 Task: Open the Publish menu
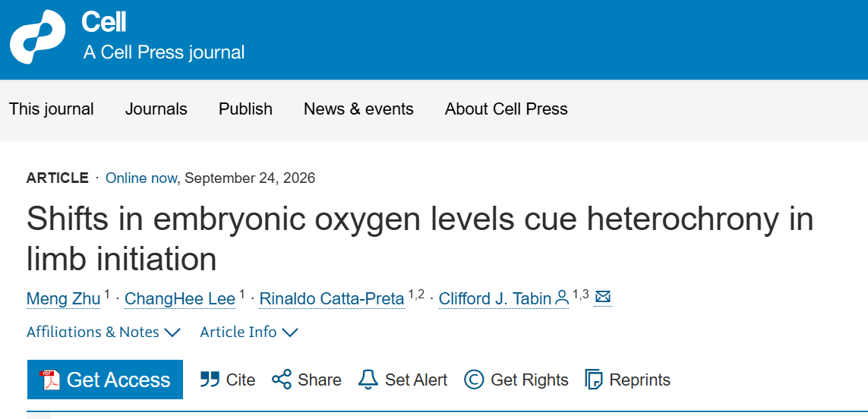[x=245, y=109]
